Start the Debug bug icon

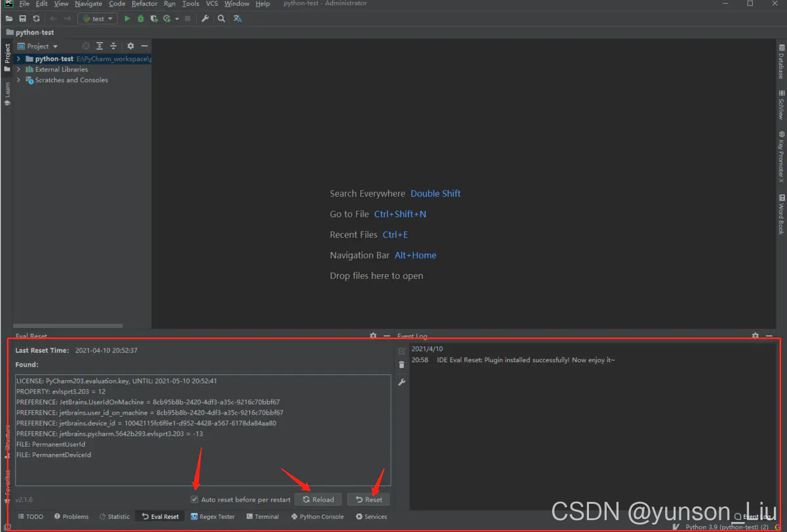(140, 19)
